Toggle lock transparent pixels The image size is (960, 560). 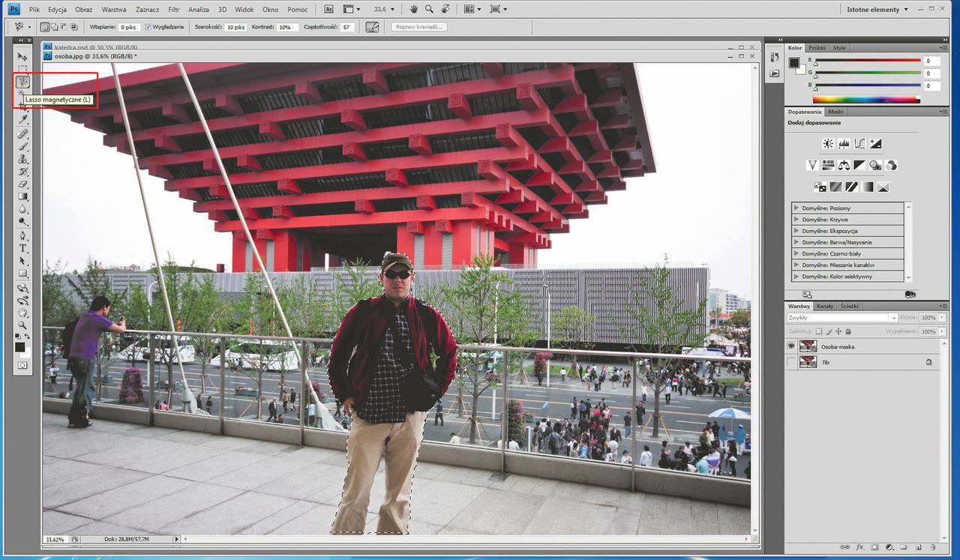pyautogui.click(x=820, y=331)
